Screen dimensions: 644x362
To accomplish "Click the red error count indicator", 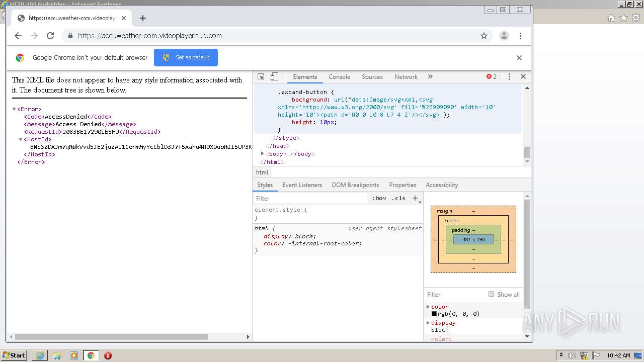I will click(x=492, y=77).
